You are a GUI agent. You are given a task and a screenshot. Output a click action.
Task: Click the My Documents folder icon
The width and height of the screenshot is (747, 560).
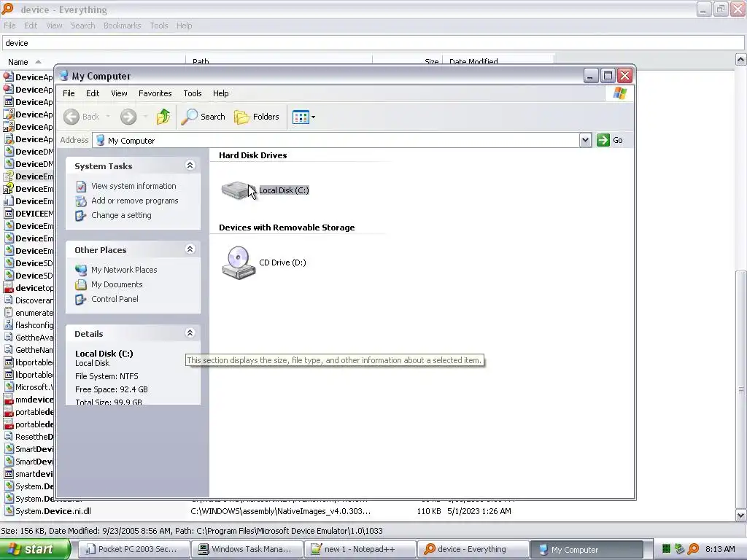point(81,285)
